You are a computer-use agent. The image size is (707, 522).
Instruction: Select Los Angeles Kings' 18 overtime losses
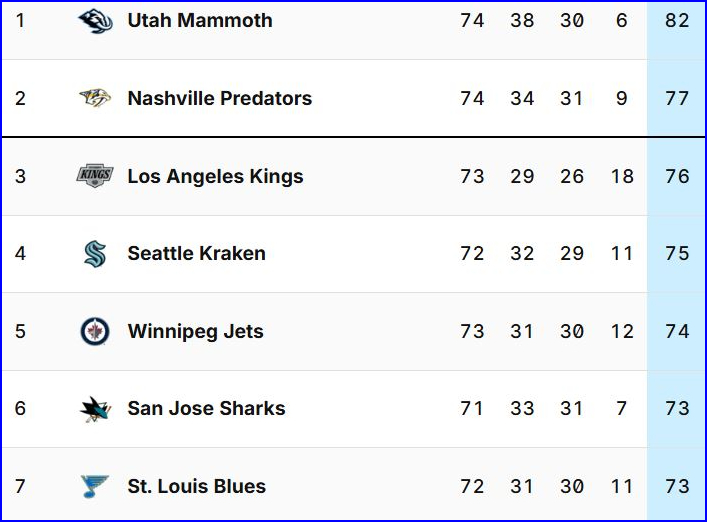click(622, 176)
